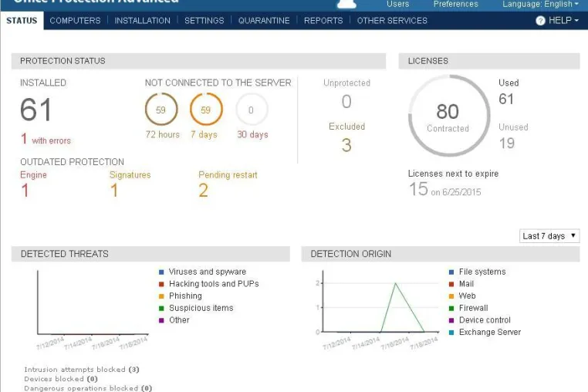Click the 30 days not-connected circle
The width and height of the screenshot is (588, 392).
(x=252, y=109)
